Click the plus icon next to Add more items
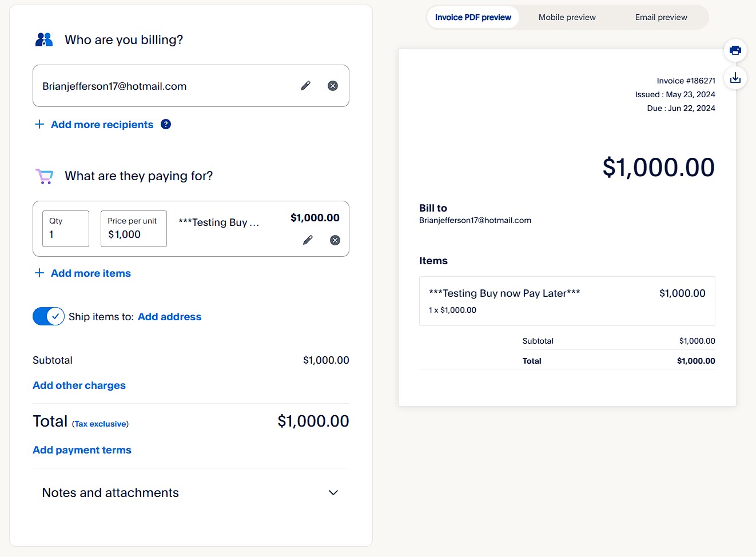Screen dimensions: 756x557 [39, 273]
